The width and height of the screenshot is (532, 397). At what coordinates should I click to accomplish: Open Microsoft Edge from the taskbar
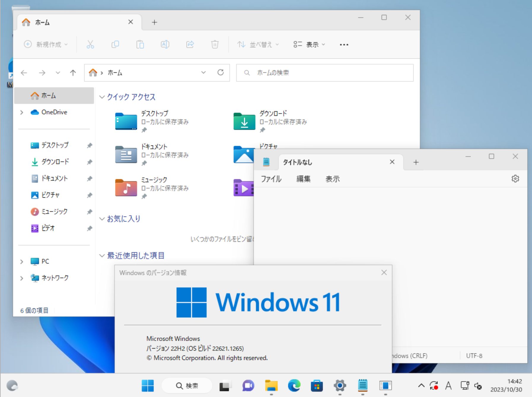click(294, 385)
